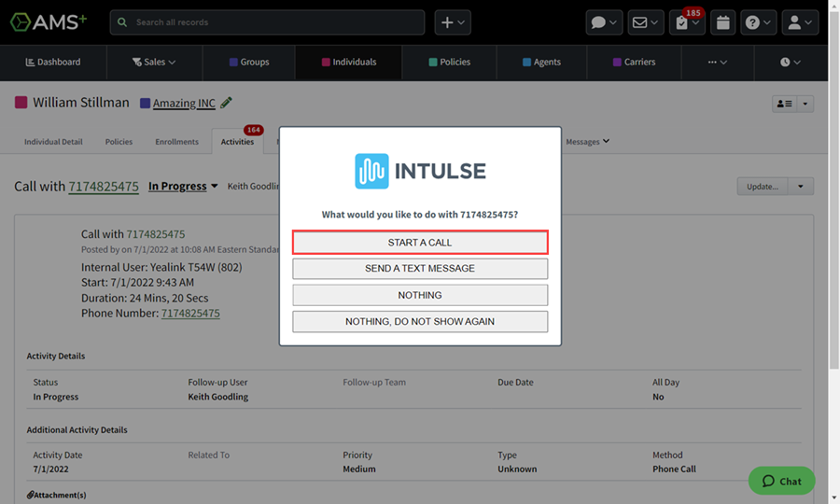Open the Carriers section
Image resolution: width=840 pixels, height=504 pixels.
tap(635, 63)
